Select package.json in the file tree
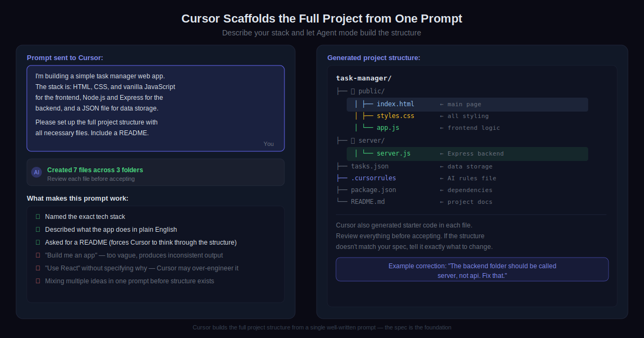 374,190
